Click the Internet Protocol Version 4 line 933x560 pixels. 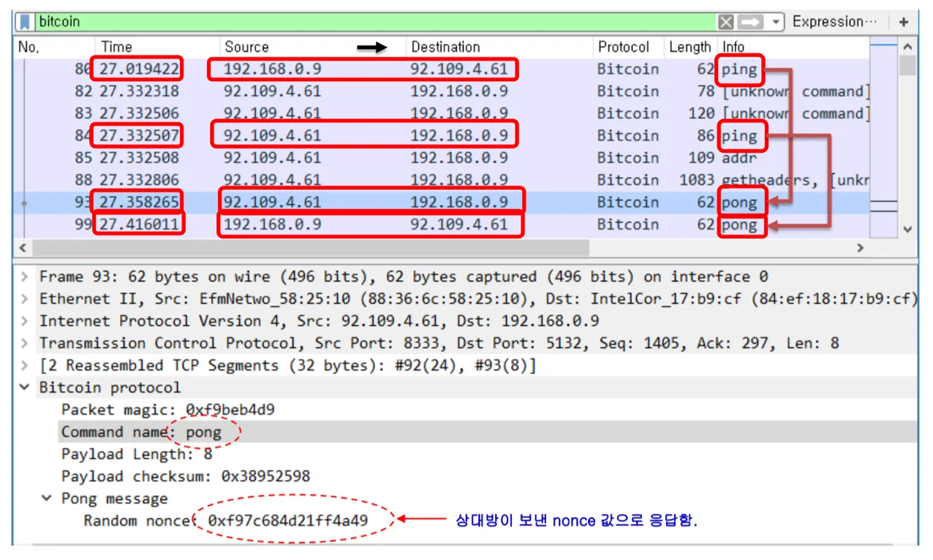click(x=319, y=321)
